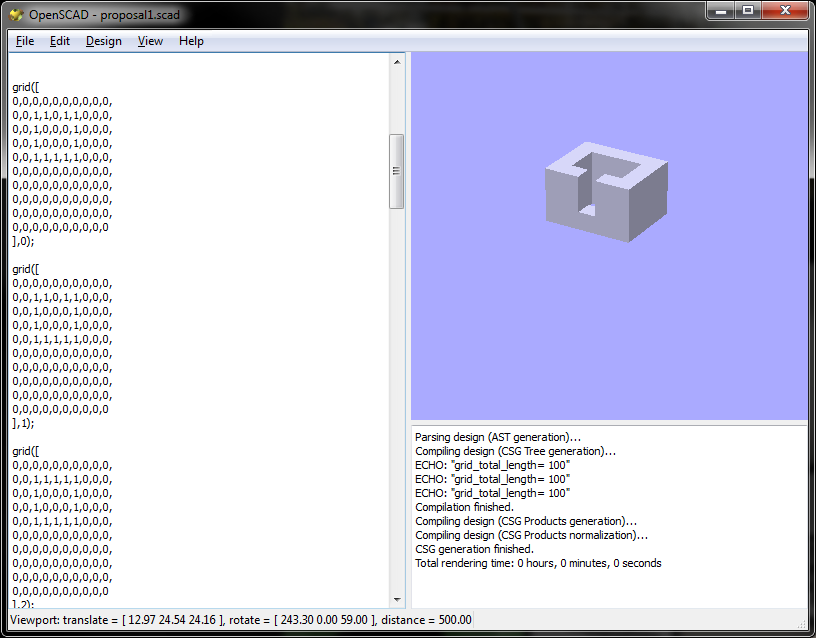This screenshot has width=816, height=638.
Task: Open the File menu
Action: [25, 41]
